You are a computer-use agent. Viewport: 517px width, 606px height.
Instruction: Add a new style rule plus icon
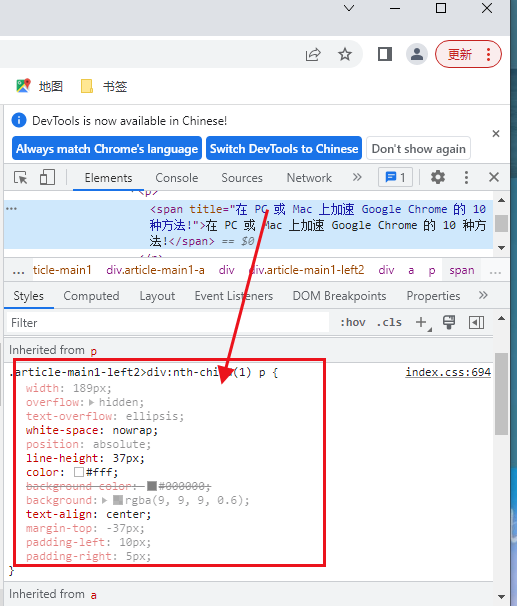pyautogui.click(x=422, y=322)
